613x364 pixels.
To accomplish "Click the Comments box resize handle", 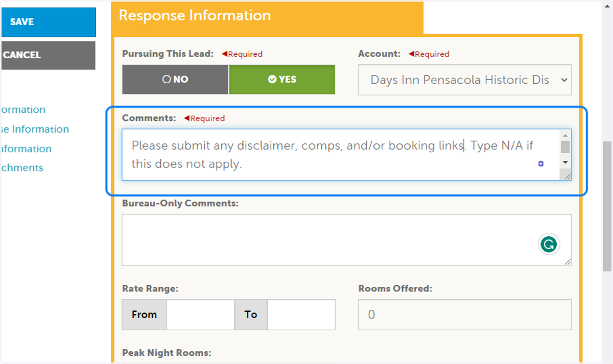I will 568,176.
